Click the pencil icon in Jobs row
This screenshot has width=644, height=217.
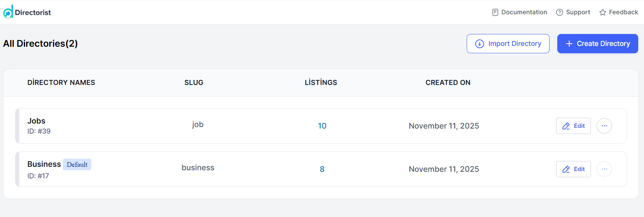tap(566, 126)
